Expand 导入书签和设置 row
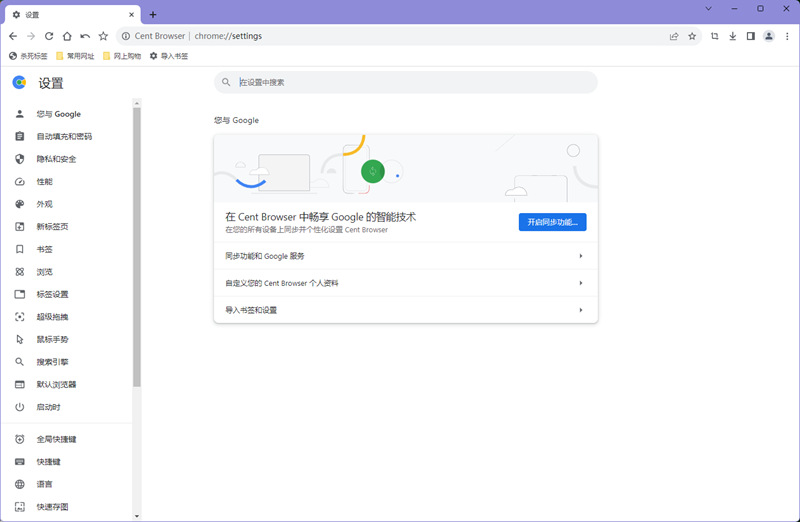This screenshot has width=800, height=522. (x=405, y=310)
